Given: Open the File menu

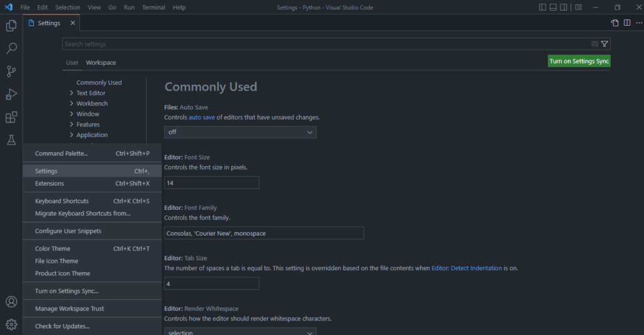Looking at the screenshot, I should click(25, 8).
